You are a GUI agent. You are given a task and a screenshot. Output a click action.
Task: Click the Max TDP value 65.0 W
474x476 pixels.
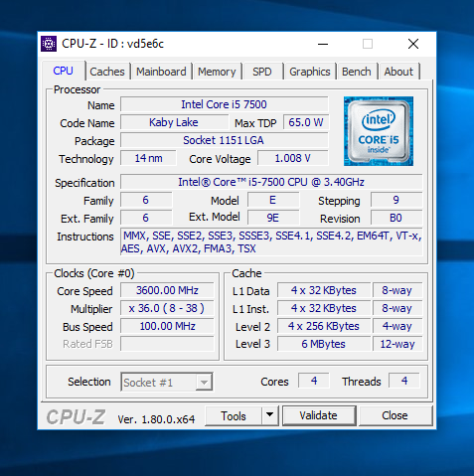tap(306, 122)
